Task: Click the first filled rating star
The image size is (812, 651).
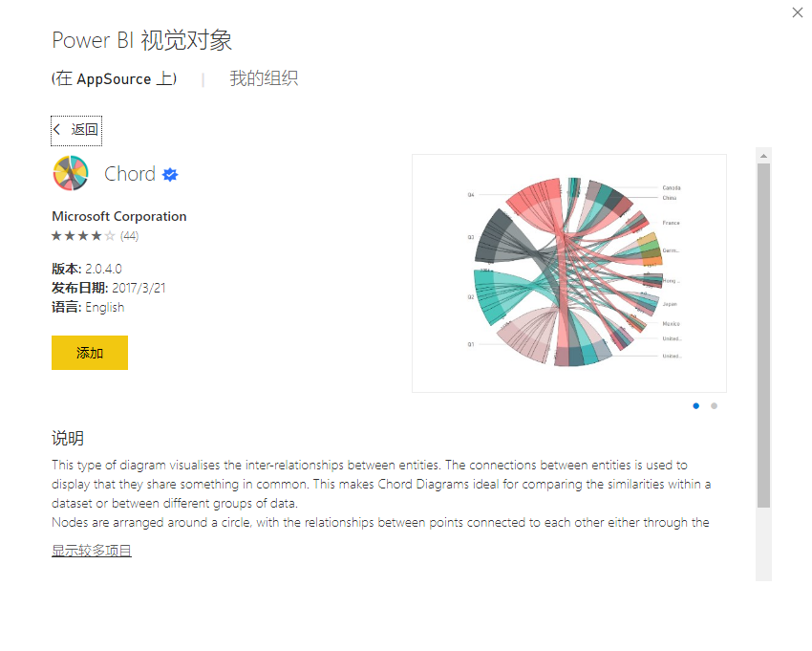Action: (56, 235)
